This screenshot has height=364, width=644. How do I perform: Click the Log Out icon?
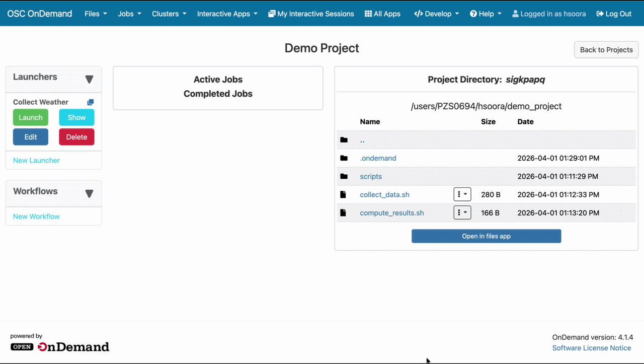600,14
